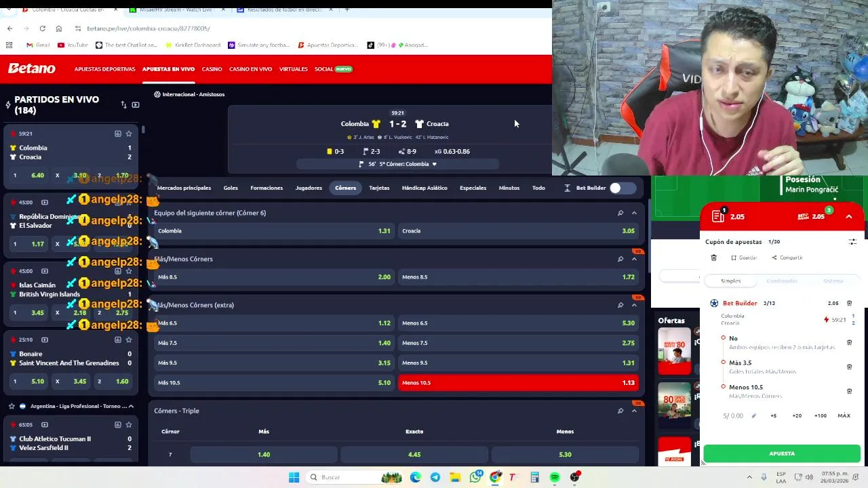
Task: Remove 'Más 3.5' goals selection
Action: tap(849, 367)
